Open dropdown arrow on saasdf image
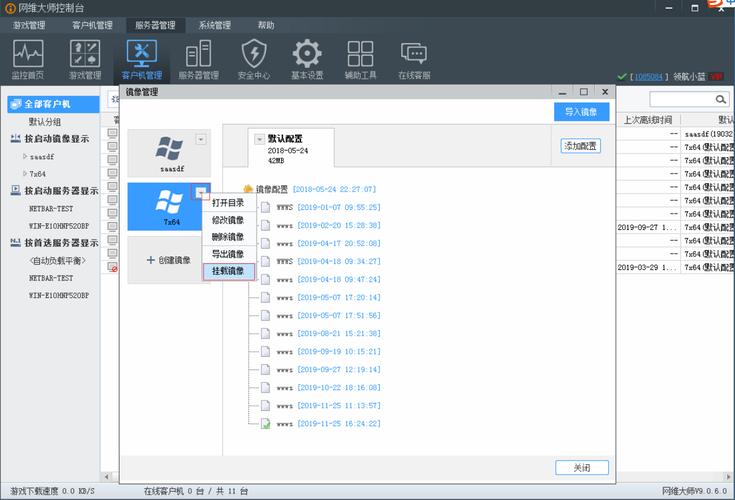The image size is (735, 500). 201,139
